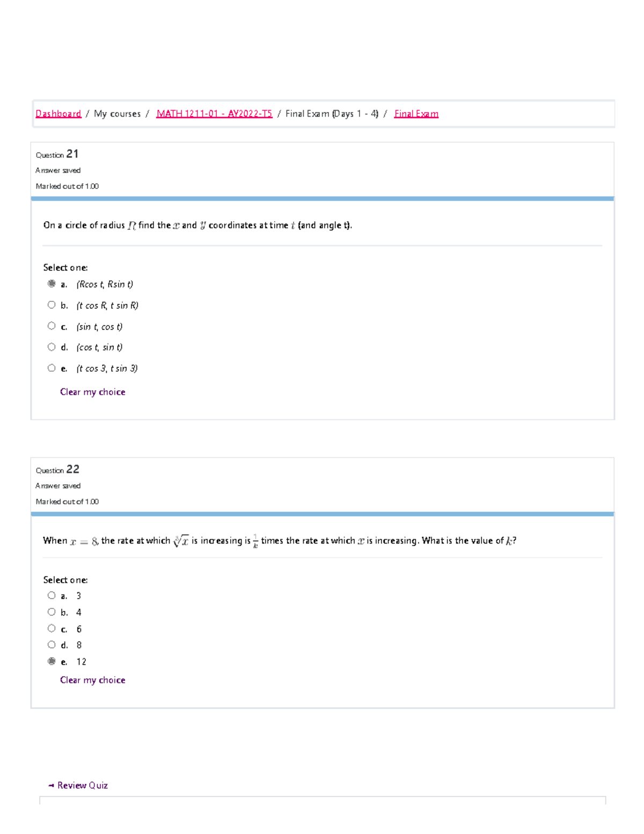Image resolution: width=644 pixels, height=834 pixels.
Task: Select answer e (t cos 3, t sin 3)
Action: [x=52, y=368]
